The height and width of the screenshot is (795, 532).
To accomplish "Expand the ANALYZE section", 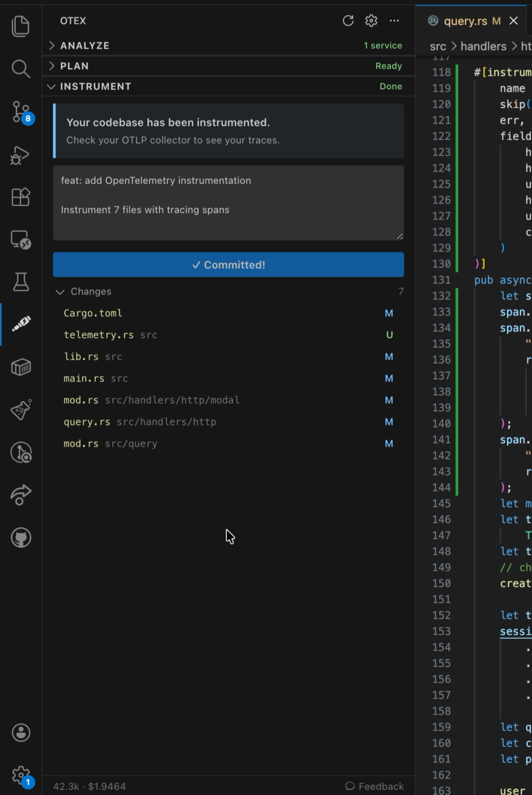I will [228, 46].
